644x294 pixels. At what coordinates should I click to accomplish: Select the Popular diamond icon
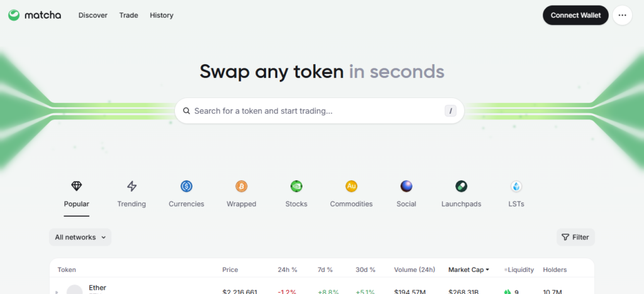point(77,186)
